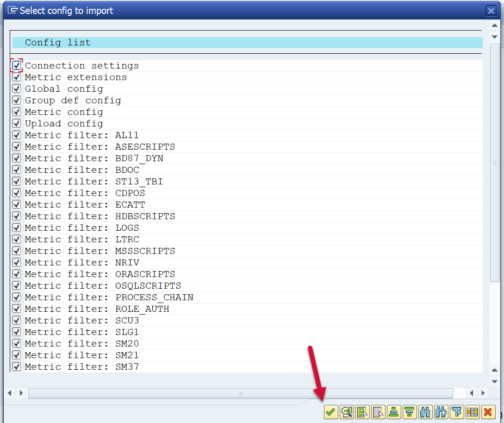Click the Select All icon
Screen dimensions: 504x423
362,411
